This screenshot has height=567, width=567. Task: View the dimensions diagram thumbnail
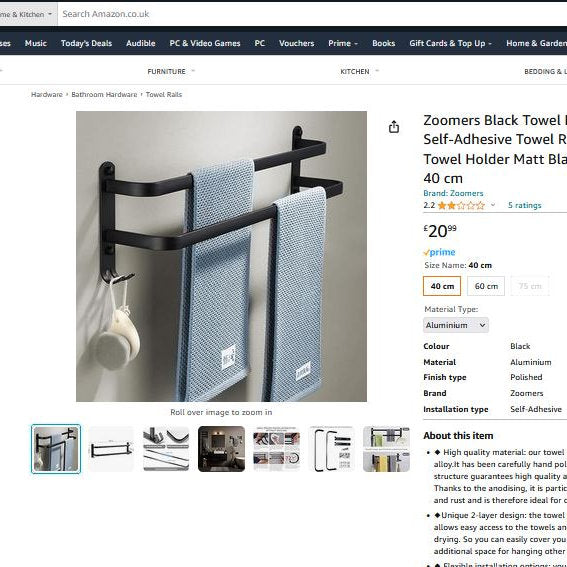(111, 449)
